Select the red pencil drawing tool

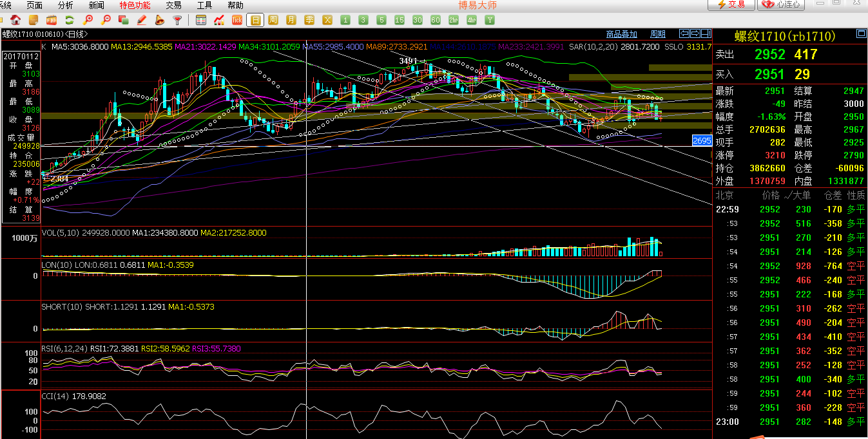(x=142, y=20)
